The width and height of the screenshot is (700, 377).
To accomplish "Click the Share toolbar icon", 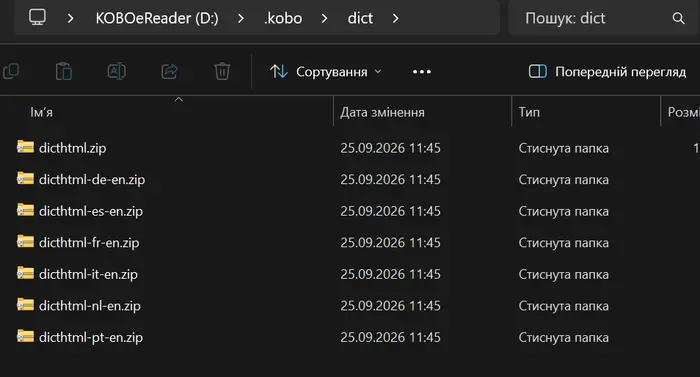I will click(170, 71).
